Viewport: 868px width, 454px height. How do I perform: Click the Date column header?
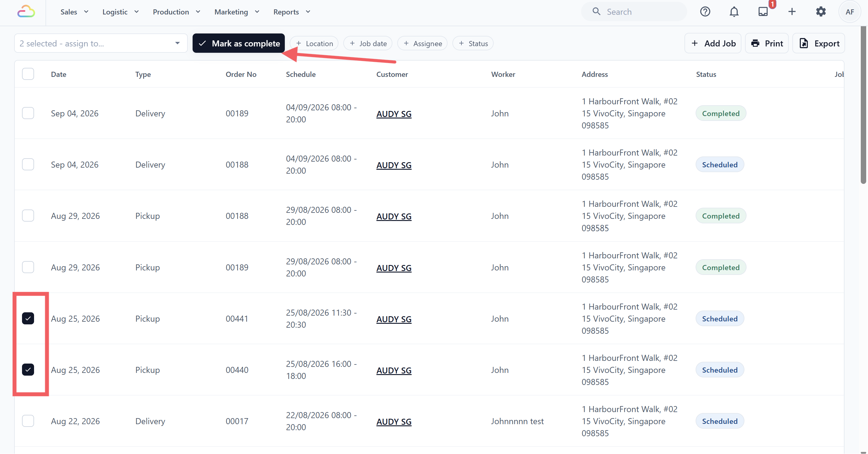click(59, 74)
